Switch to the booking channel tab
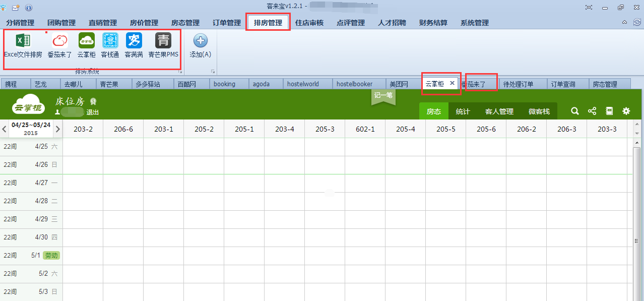This screenshot has height=301, width=644. 229,84
